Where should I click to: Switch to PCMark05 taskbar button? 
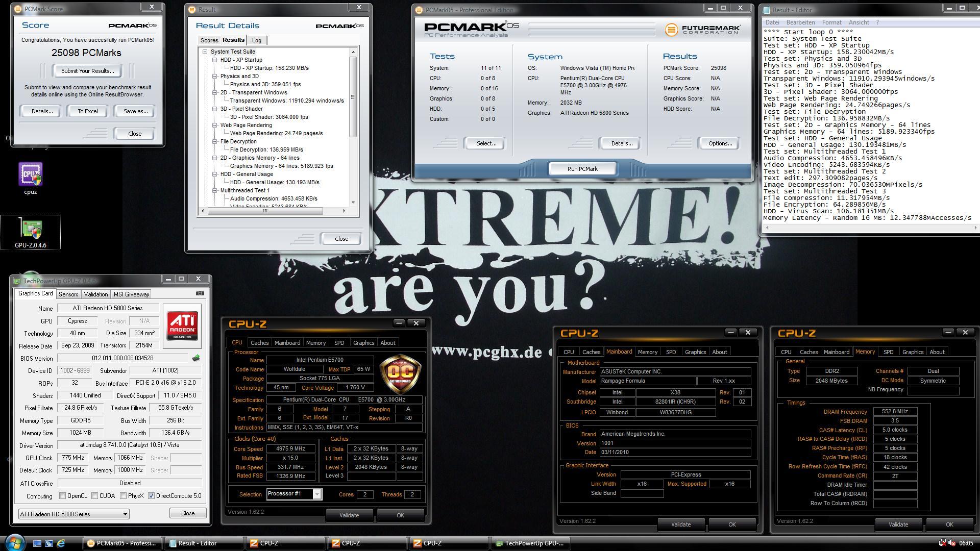coord(122,543)
